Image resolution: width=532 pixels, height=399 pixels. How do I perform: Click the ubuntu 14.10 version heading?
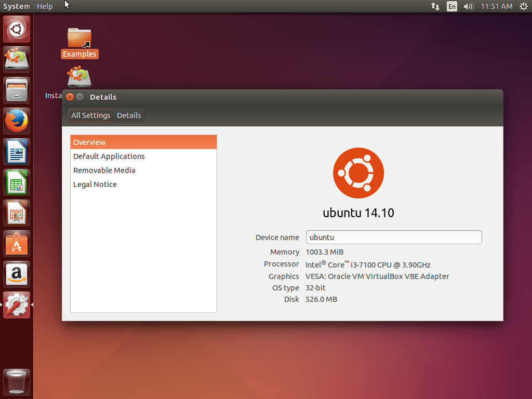tap(358, 212)
